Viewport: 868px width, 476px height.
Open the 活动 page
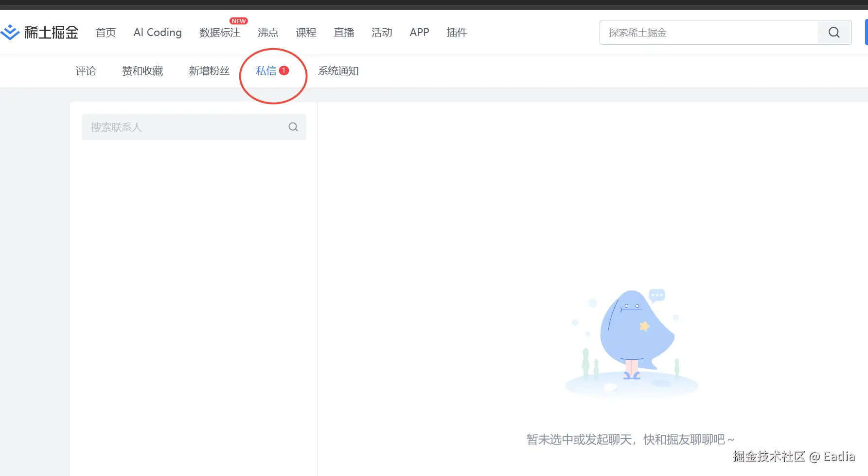(x=382, y=33)
